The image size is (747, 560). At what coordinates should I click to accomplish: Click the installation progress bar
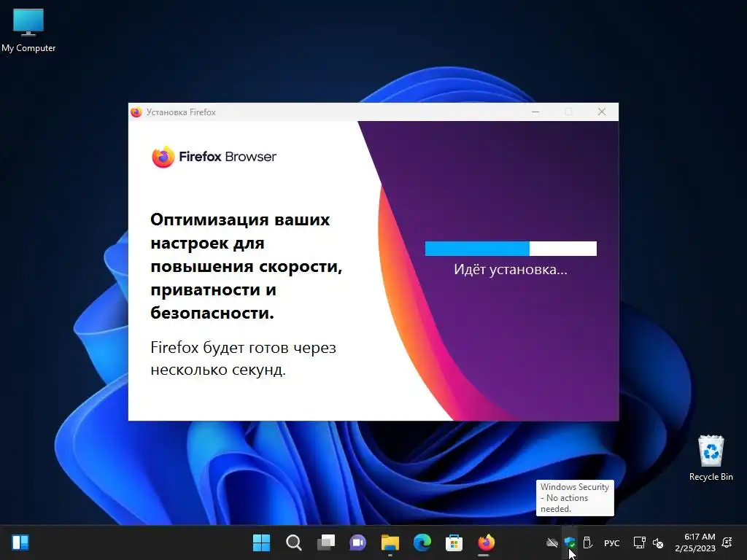pos(511,249)
